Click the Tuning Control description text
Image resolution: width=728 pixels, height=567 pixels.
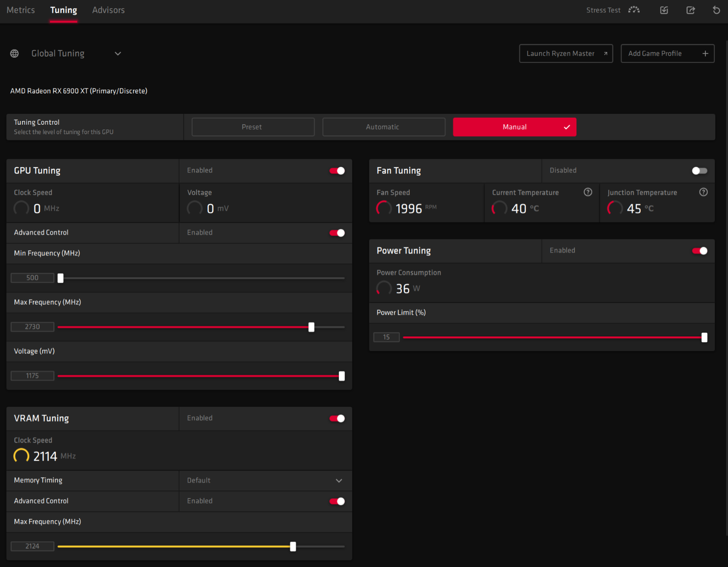point(64,132)
